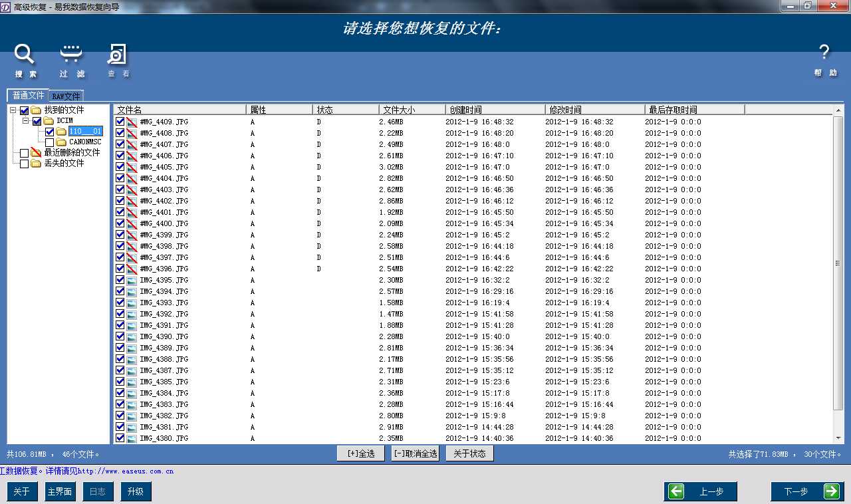Open the Filter (过滤) tool
This screenshot has width=851, height=504.
[72, 61]
